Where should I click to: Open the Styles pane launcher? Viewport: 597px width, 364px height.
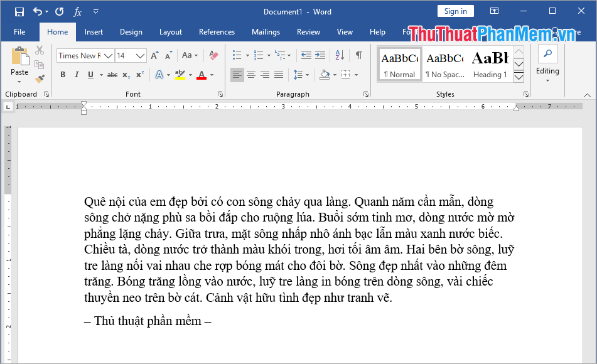click(x=526, y=94)
